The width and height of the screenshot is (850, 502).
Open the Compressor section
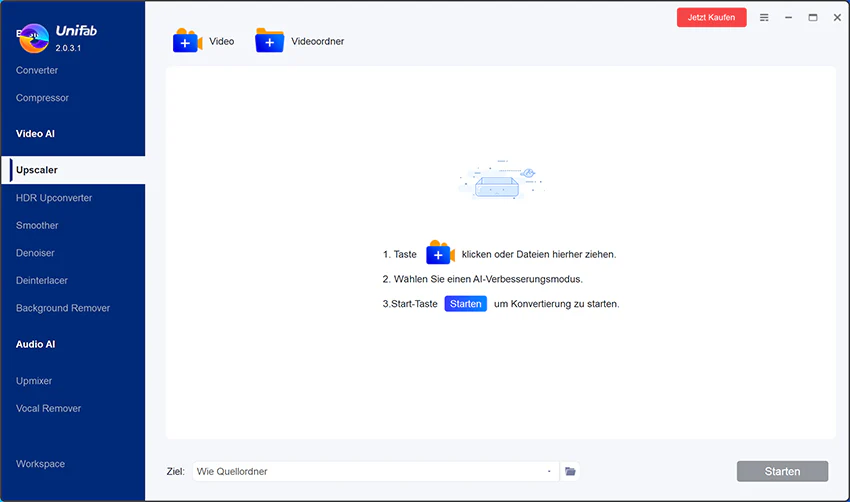[42, 98]
